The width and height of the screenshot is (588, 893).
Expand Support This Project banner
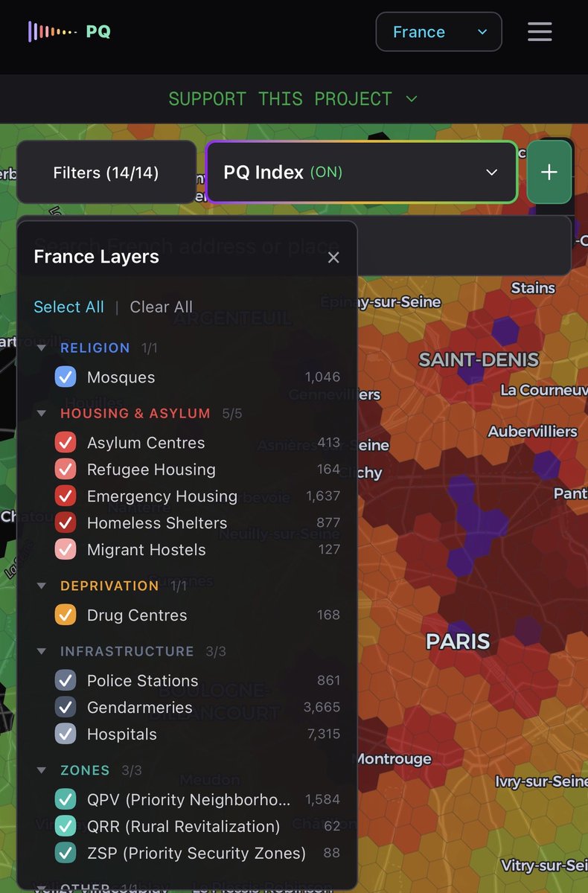pos(293,99)
